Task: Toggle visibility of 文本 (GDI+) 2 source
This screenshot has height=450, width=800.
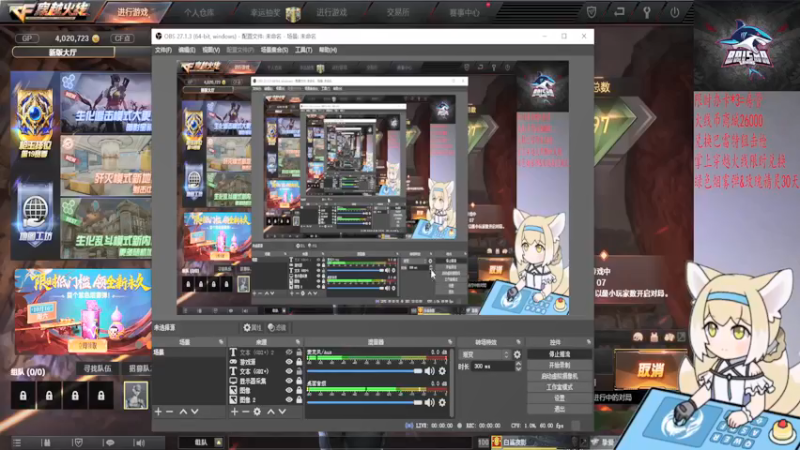Action: [289, 353]
